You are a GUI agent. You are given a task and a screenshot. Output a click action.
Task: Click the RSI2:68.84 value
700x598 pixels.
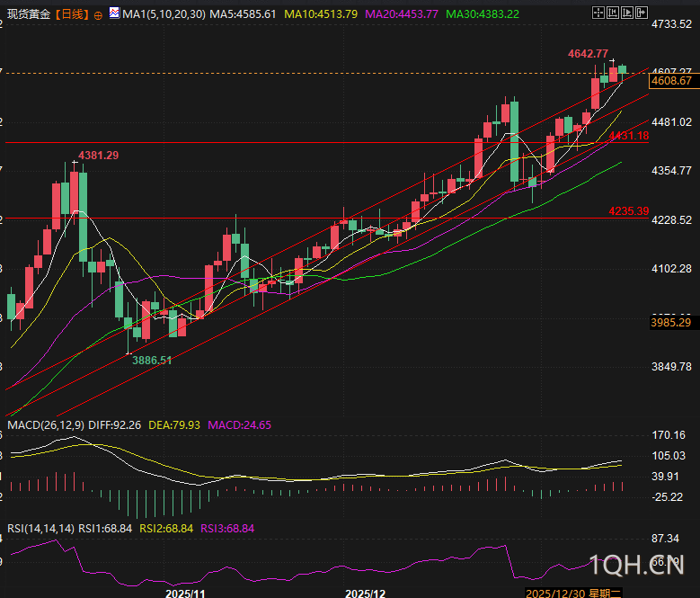click(166, 529)
